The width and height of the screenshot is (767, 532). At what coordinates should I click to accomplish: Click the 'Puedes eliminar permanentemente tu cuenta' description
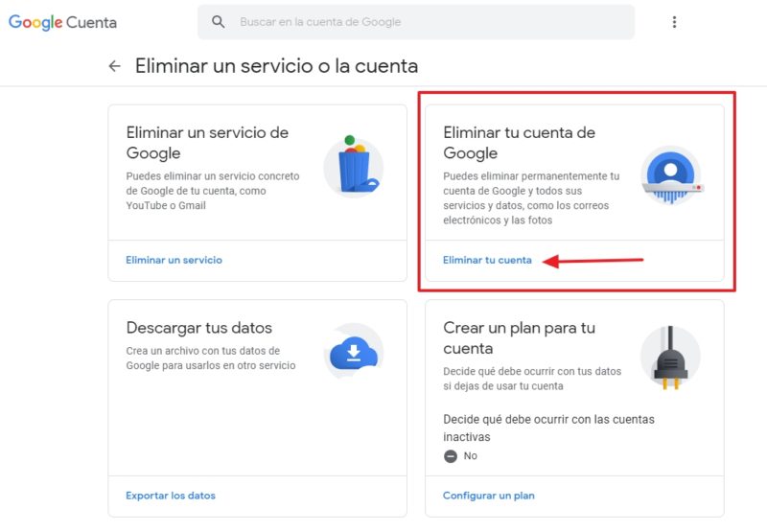point(531,198)
